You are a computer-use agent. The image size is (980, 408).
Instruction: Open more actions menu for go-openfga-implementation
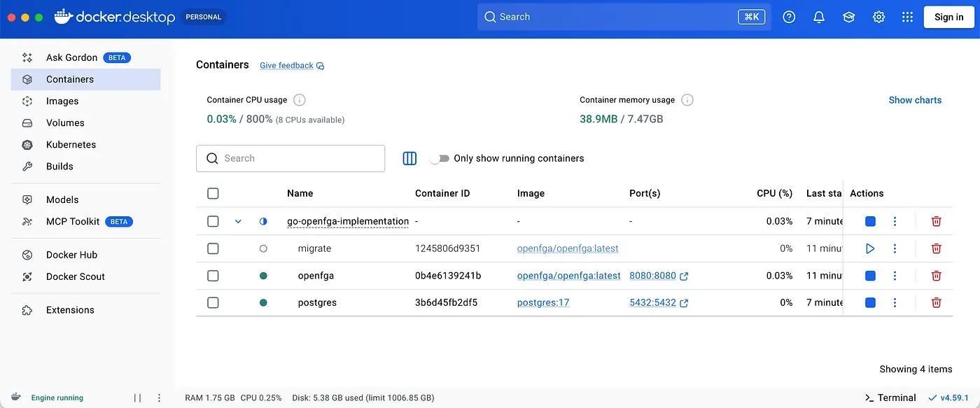pos(895,221)
